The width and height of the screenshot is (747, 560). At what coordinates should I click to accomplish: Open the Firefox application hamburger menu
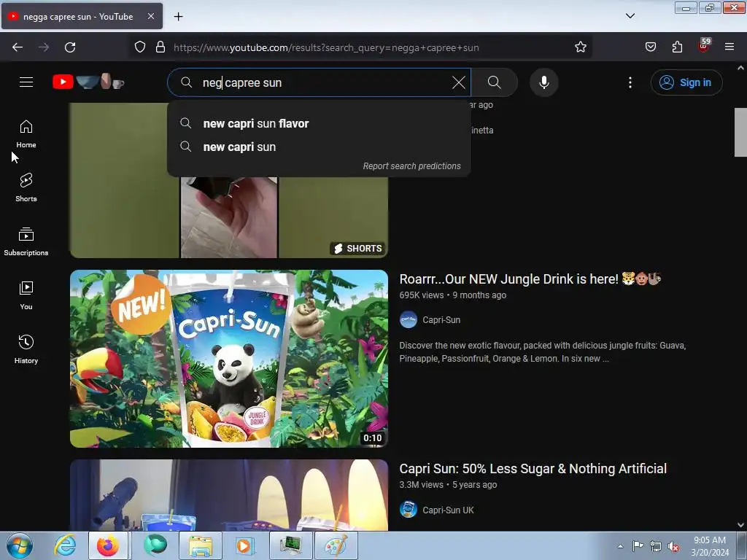[x=729, y=47]
